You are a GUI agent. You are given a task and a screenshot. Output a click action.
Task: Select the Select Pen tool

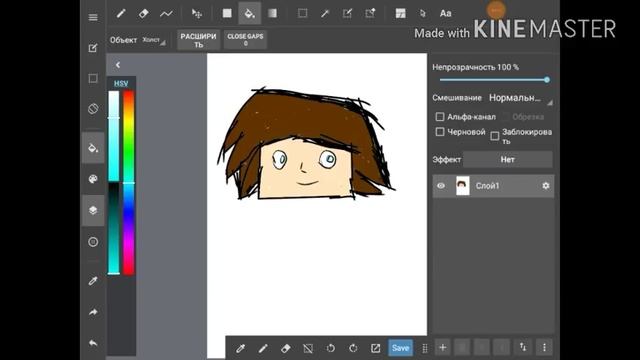(x=347, y=13)
